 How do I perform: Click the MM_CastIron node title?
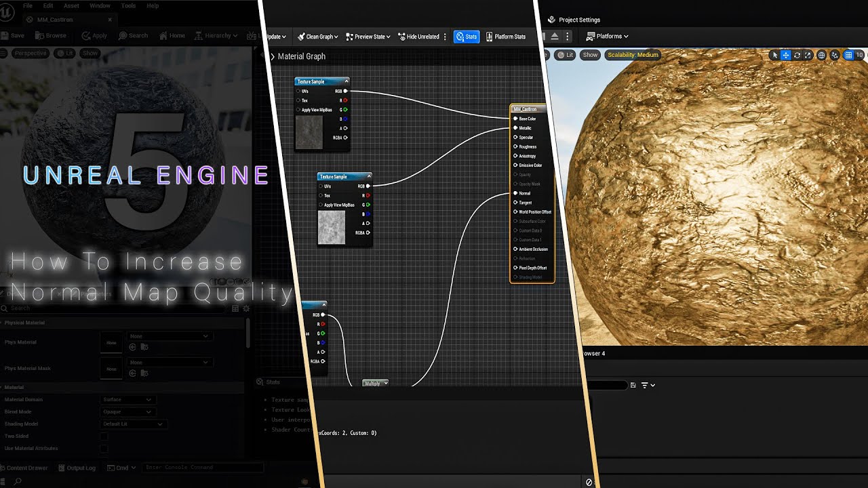(x=525, y=109)
